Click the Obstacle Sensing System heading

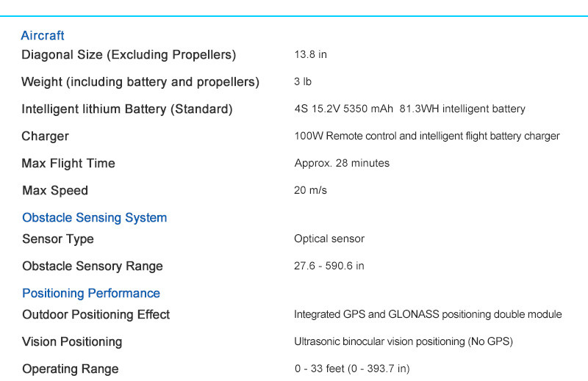(x=94, y=217)
